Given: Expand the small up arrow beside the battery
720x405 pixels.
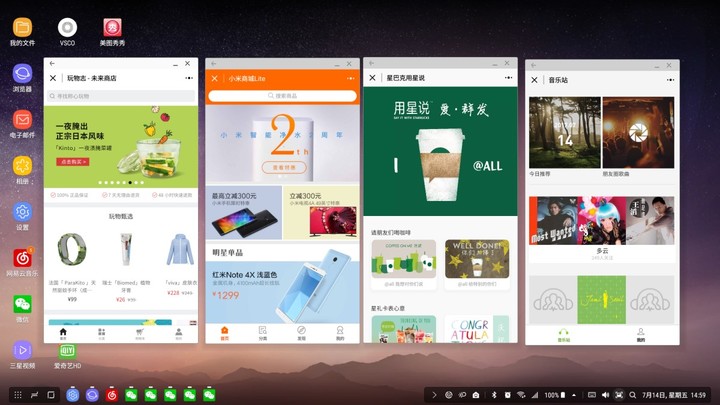Looking at the screenshot, I should 574,395.
